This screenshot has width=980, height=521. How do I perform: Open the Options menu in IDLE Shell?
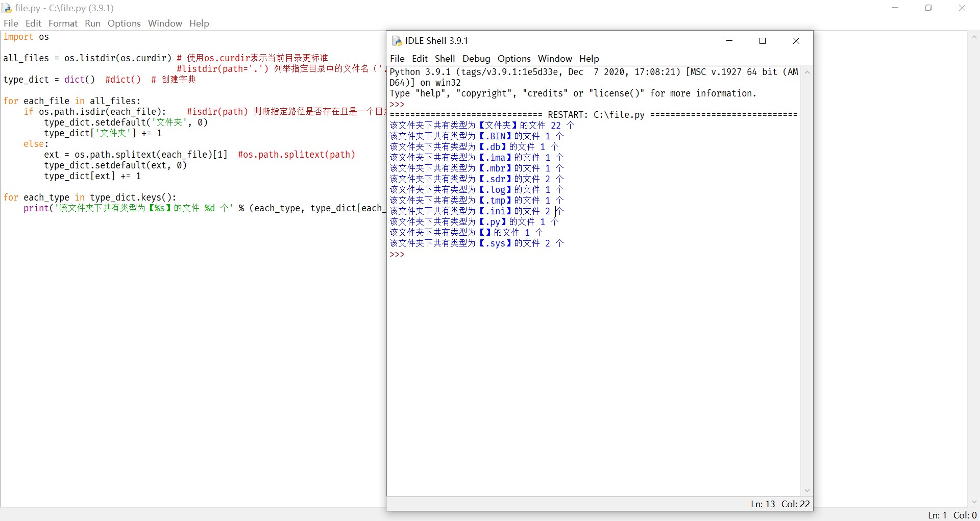[514, 59]
